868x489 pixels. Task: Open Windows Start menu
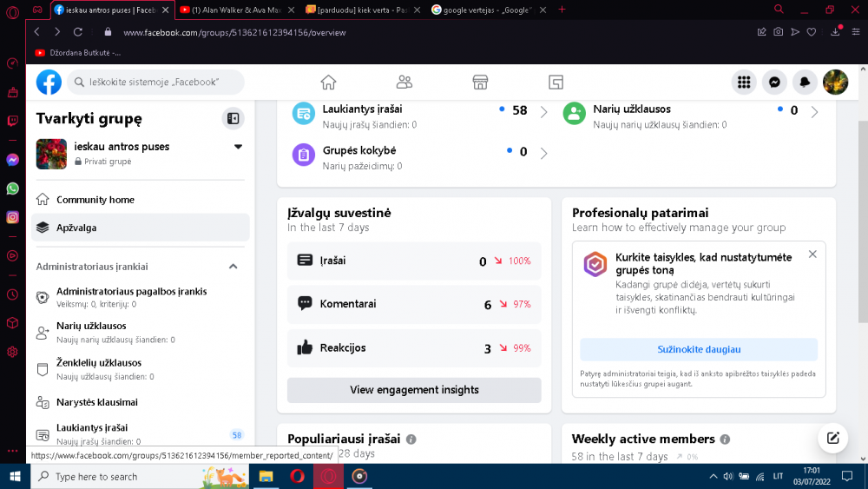tap(15, 476)
